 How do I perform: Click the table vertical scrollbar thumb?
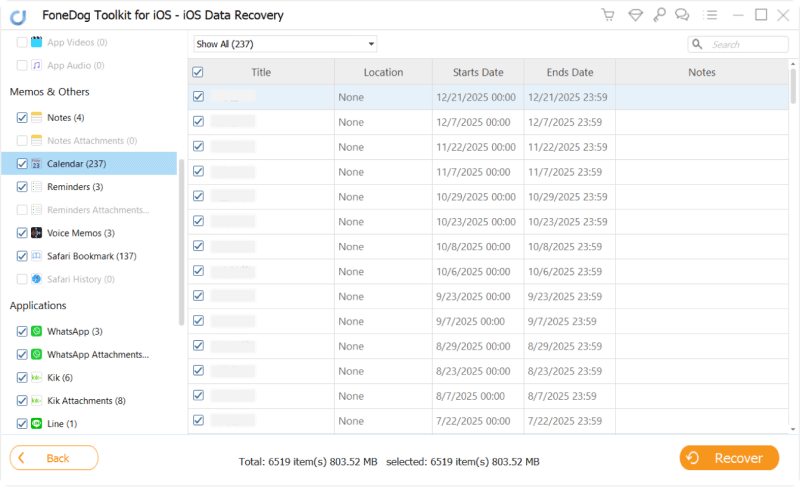point(793,86)
